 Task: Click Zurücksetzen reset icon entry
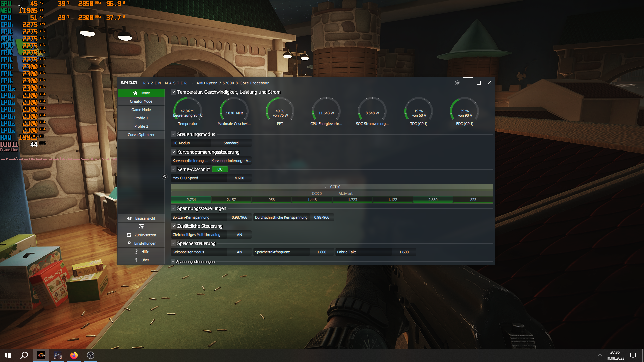pos(141,235)
